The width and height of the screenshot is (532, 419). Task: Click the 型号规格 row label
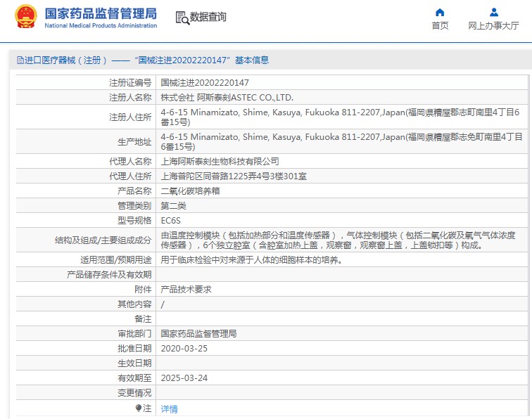[x=134, y=221]
